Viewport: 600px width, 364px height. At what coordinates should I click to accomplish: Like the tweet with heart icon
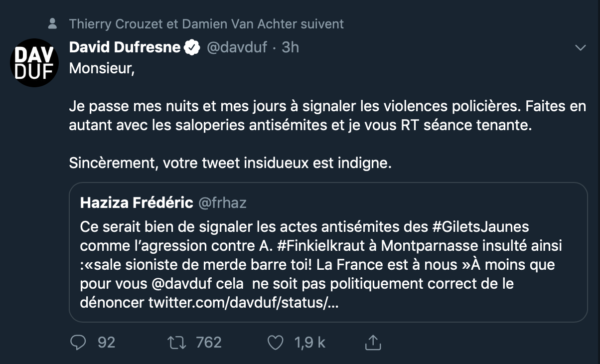click(275, 343)
